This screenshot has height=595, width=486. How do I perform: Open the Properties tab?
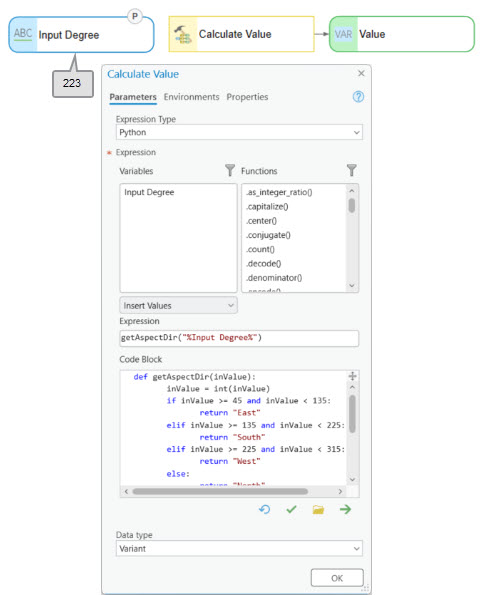tap(247, 97)
